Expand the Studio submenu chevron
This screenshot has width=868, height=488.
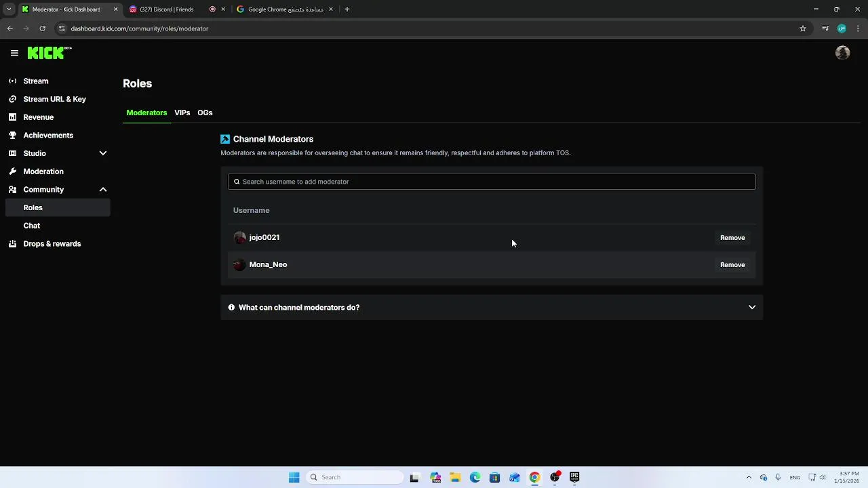(103, 153)
